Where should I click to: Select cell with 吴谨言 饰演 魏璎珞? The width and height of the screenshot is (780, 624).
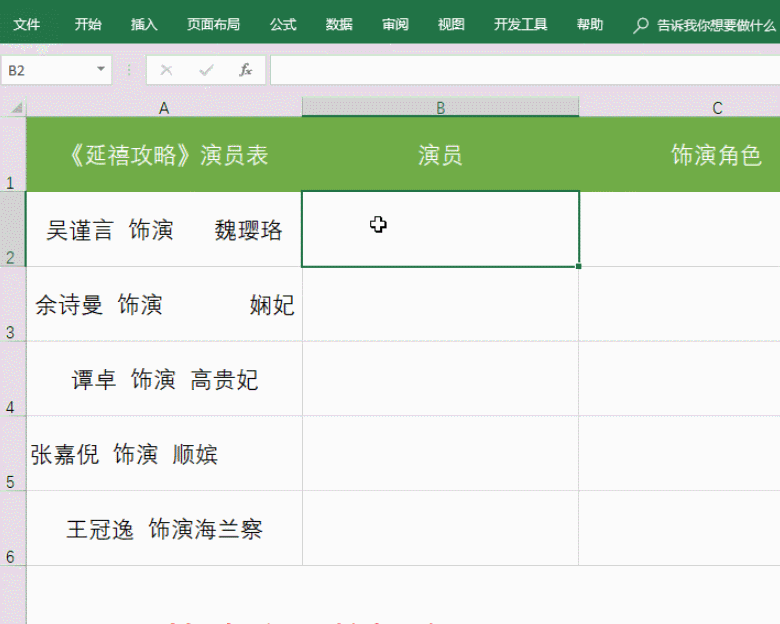pos(164,229)
